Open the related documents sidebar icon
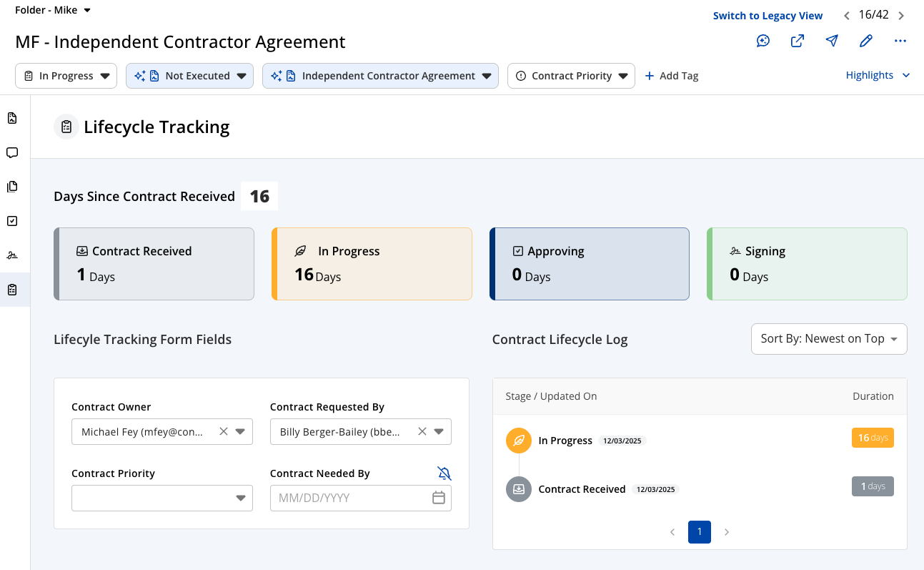This screenshot has height=570, width=924. click(12, 187)
